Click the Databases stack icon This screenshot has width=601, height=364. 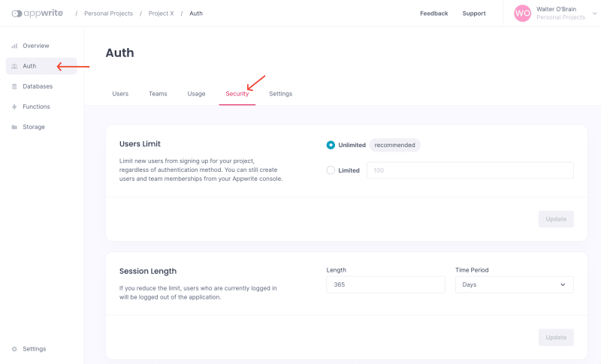coord(14,86)
